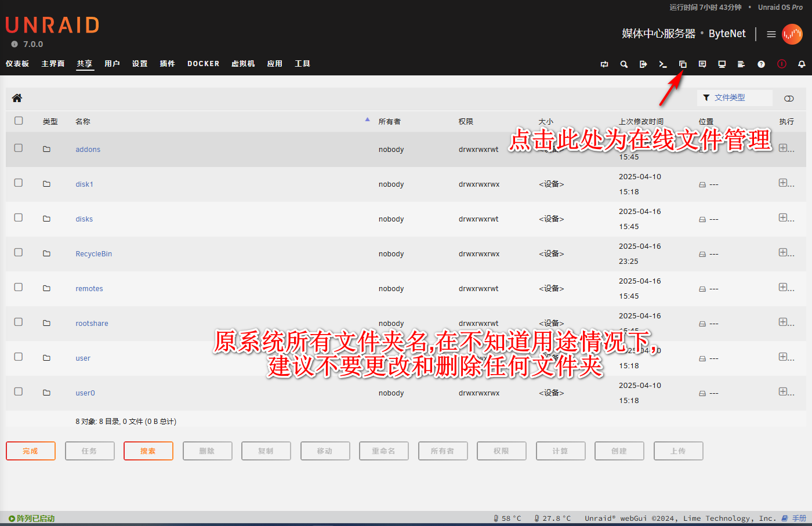Image resolution: width=812 pixels, height=526 pixels.
Task: Expand the action menu for disk1 row
Action: (784, 183)
